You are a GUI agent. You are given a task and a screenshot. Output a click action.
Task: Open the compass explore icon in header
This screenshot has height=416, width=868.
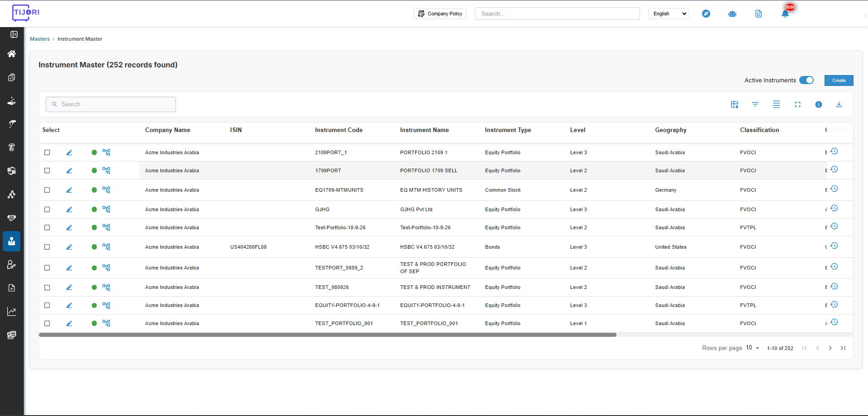(706, 14)
